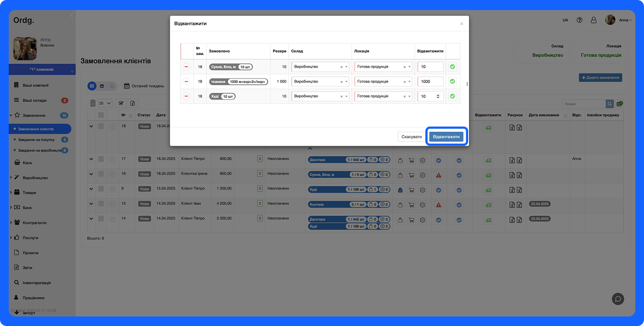Toggle the select-all checkbox in table header
The image size is (644, 326).
pyautogui.click(x=101, y=115)
